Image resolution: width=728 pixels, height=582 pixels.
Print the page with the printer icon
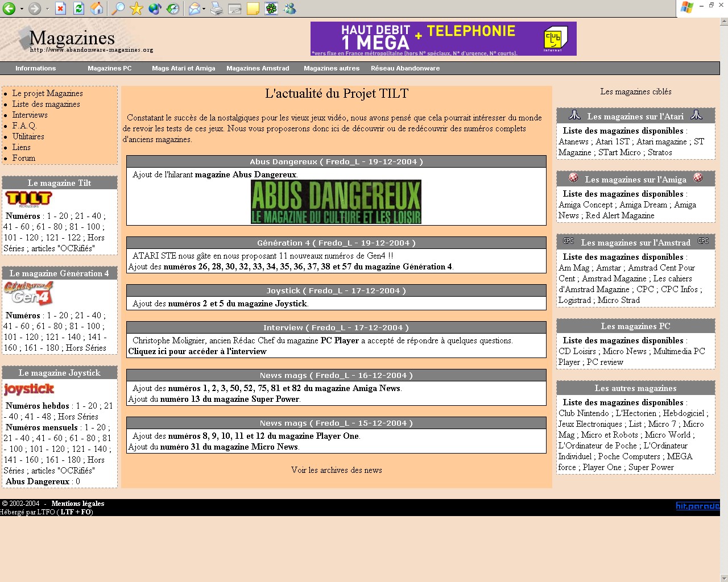click(217, 9)
